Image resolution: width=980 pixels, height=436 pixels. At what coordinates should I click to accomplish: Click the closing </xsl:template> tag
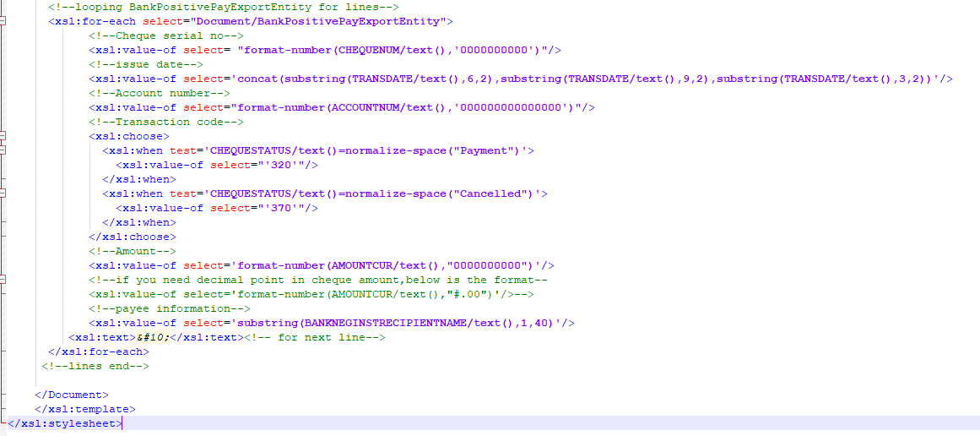point(85,409)
